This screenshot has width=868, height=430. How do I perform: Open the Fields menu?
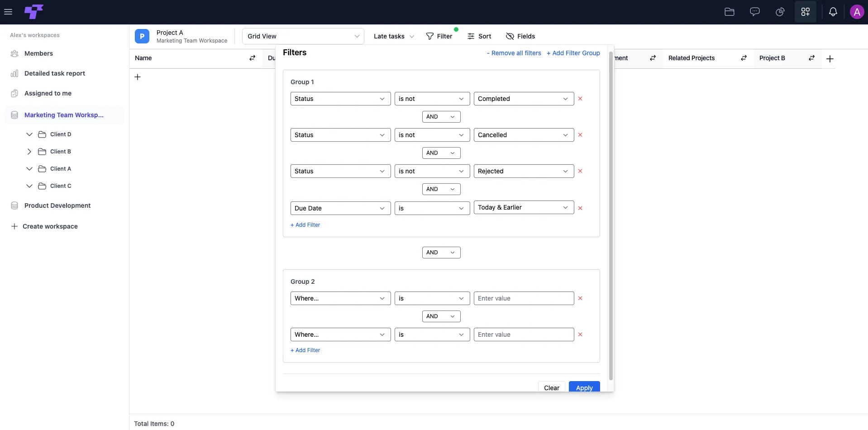coord(520,36)
